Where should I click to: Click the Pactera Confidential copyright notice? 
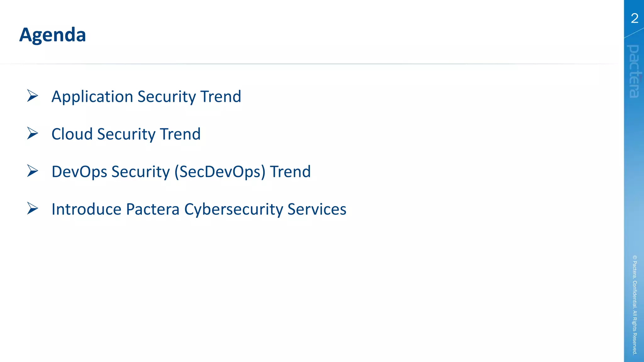[x=635, y=304]
